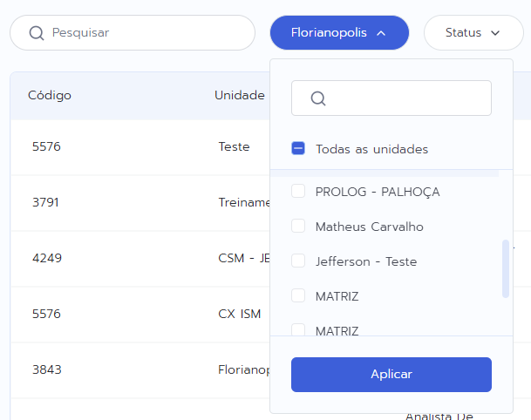Image resolution: width=531 pixels, height=420 pixels.
Task: Click the search icon inside dropdown panel
Action: [x=318, y=98]
